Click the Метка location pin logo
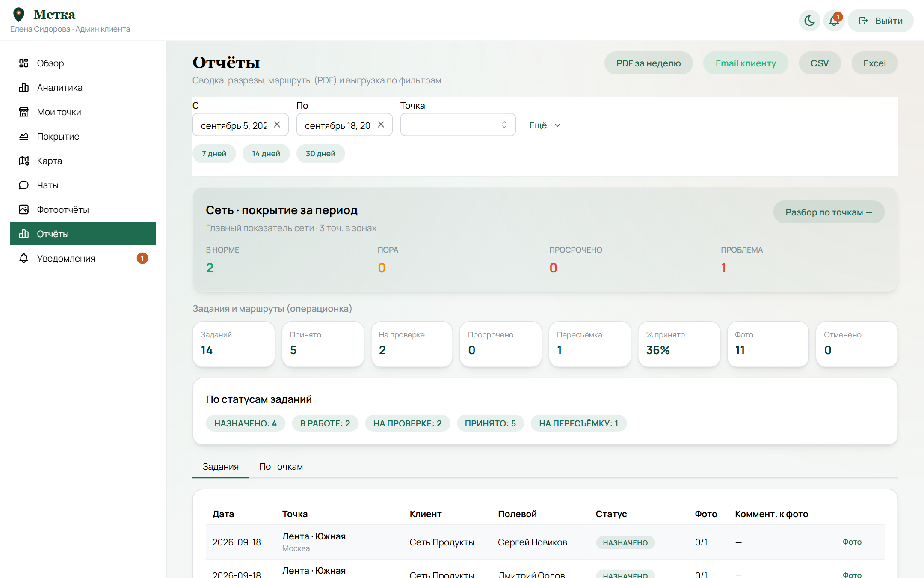Viewport: 924px width, 578px height. point(18,15)
